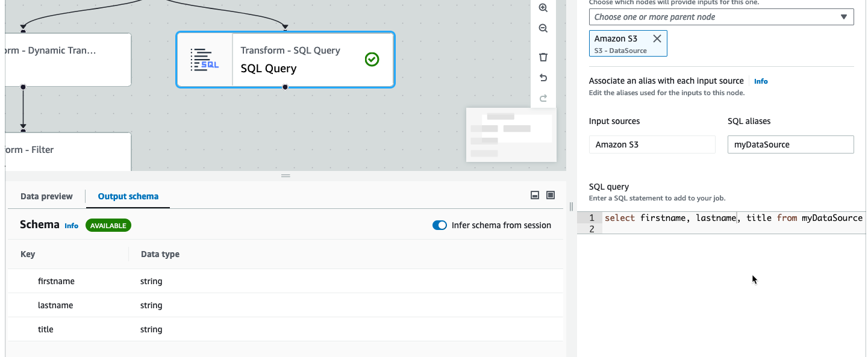868x357 pixels.
Task: Select the Output schema tab
Action: click(x=128, y=196)
